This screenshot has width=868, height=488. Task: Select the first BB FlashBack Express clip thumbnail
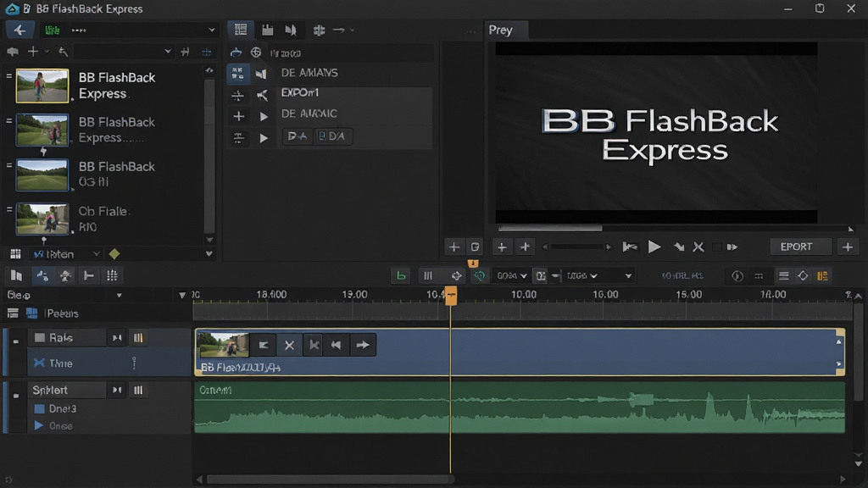point(42,86)
